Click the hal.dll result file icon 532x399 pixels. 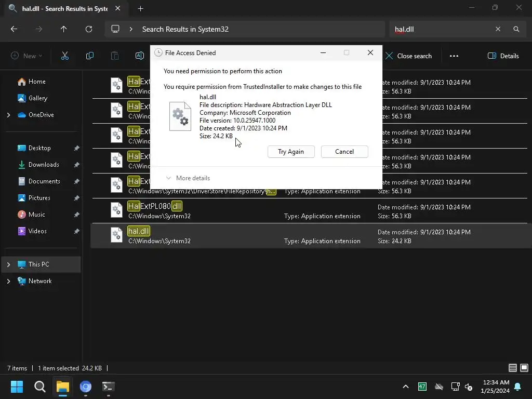(116, 235)
